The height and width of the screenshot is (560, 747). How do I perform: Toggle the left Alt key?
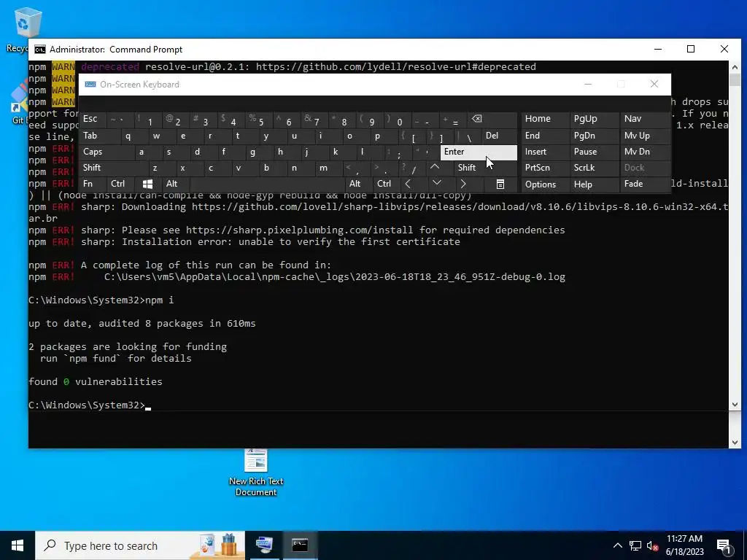click(177, 184)
